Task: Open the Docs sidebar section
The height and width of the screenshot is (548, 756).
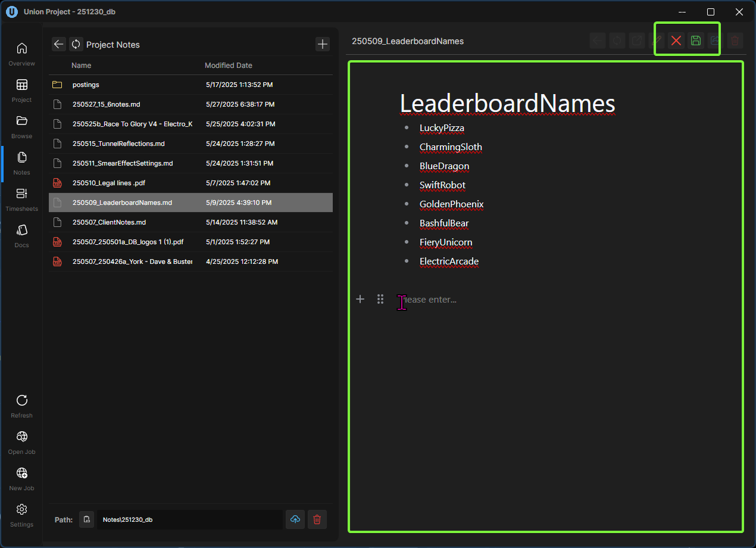Action: click(21, 235)
